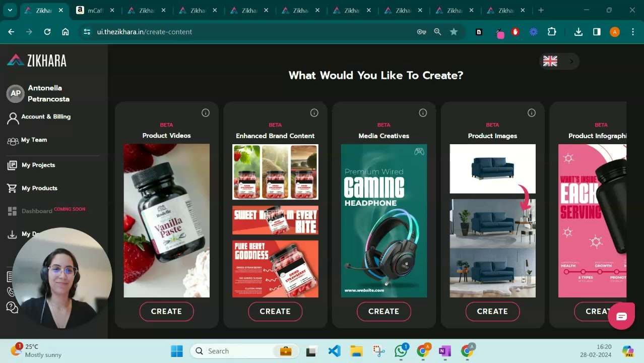Click the Zikhara logo in sidebar
This screenshot has width=644, height=363.
coord(37,60)
